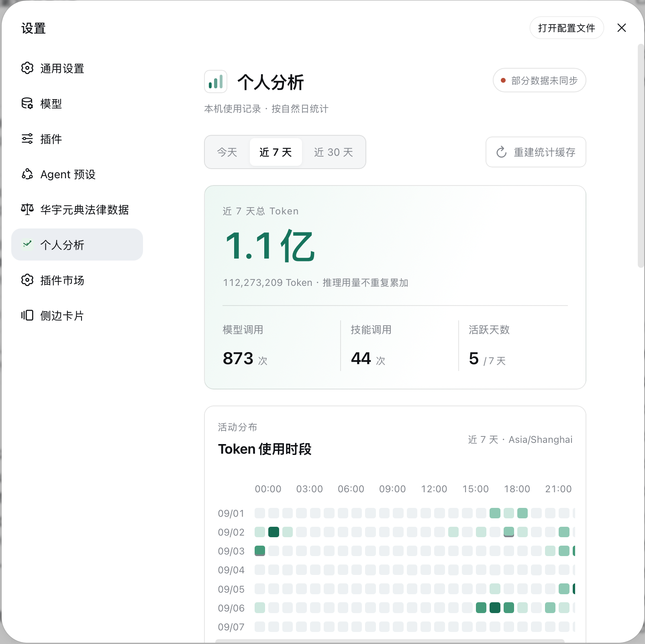
Task: Click 部分数据未同步 status badge
Action: 539,80
